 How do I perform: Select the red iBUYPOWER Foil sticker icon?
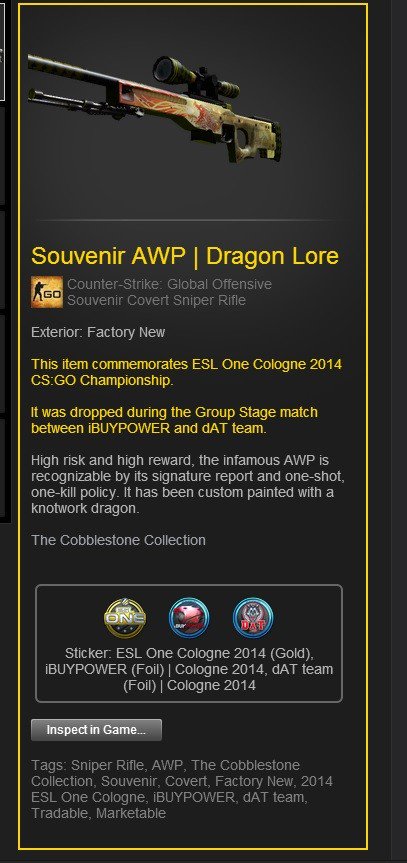[x=189, y=618]
